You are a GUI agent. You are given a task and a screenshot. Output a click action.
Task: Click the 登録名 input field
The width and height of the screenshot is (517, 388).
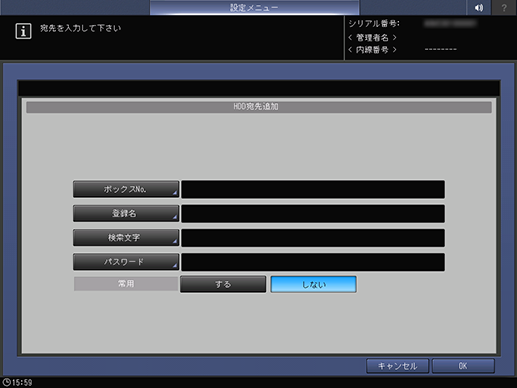point(313,214)
